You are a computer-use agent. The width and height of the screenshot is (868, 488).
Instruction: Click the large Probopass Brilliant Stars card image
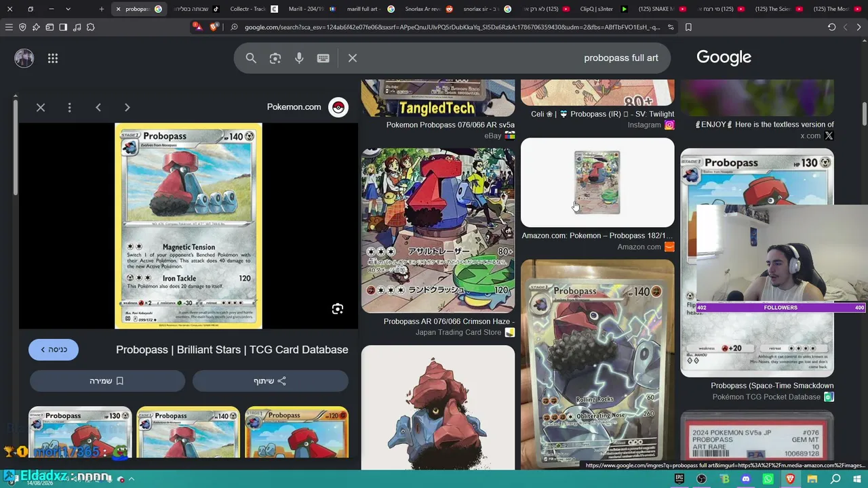[x=189, y=226]
